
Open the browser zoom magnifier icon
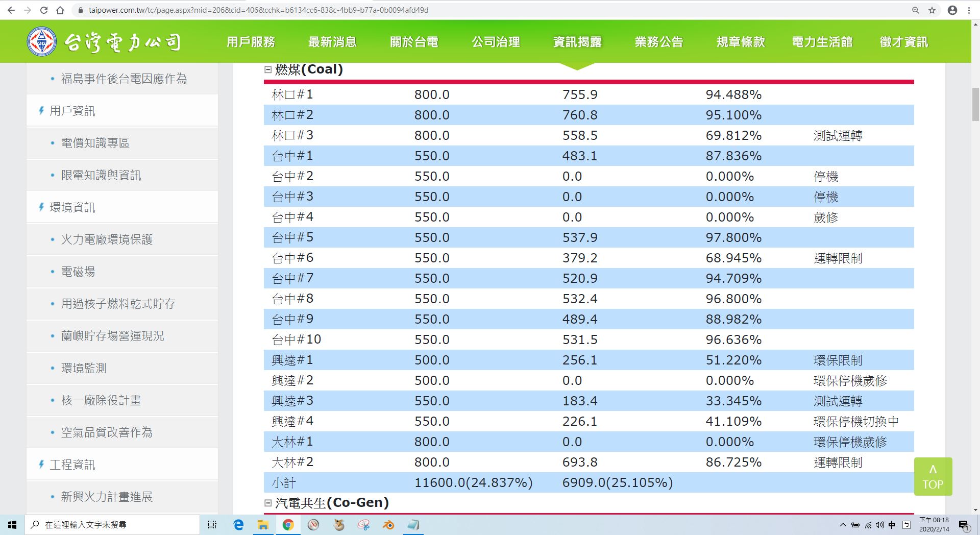point(916,10)
